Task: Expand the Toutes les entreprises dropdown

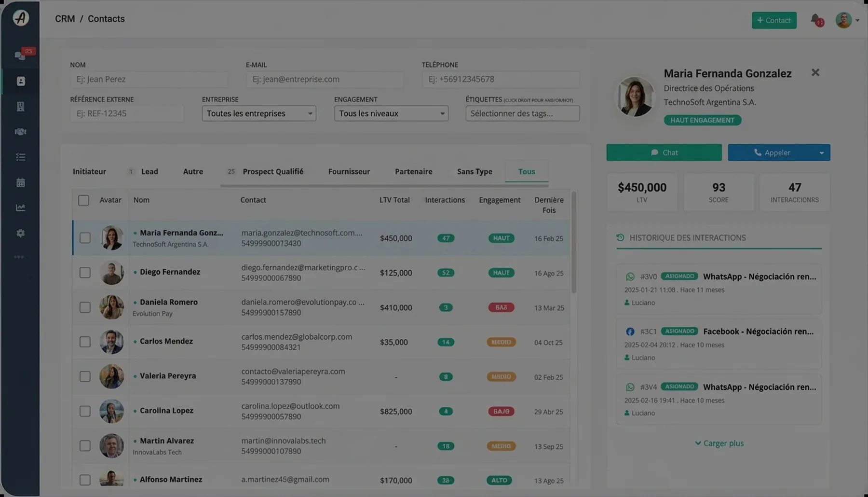Action: 259,113
